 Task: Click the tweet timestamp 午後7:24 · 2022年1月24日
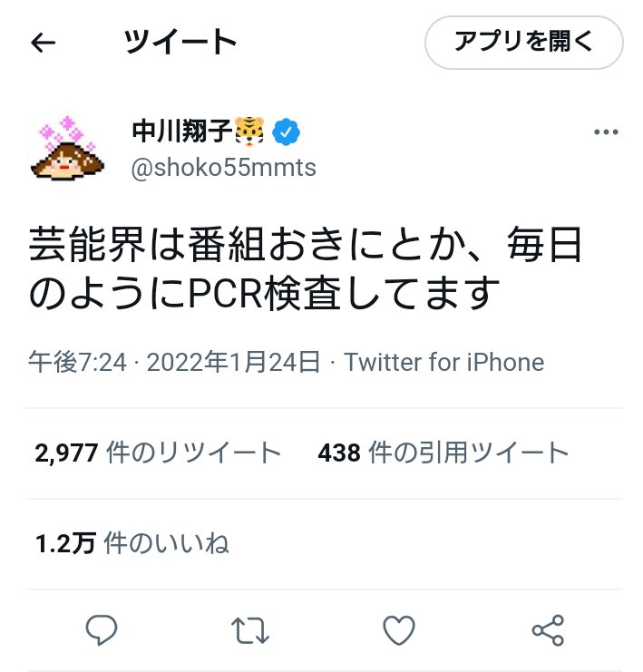(174, 362)
